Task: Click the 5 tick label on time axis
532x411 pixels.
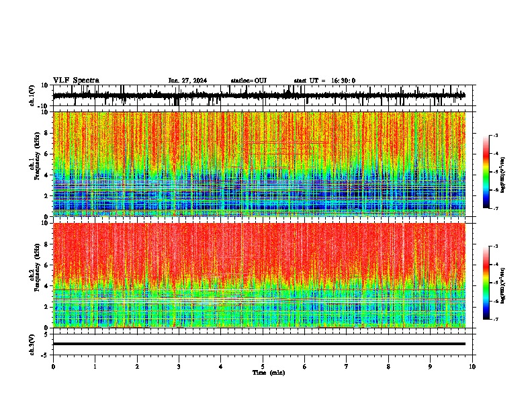Action: coord(263,367)
